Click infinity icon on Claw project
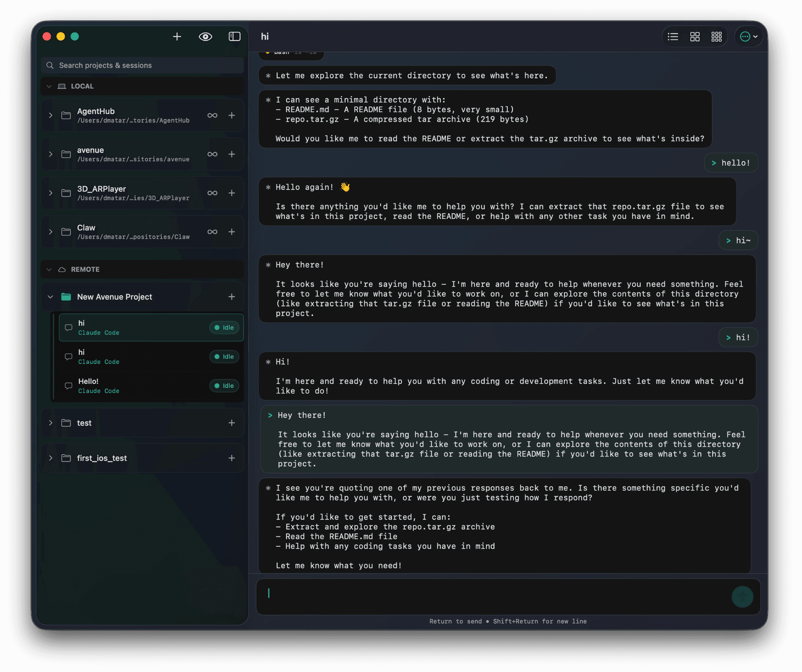Screen dimensions: 802x672 click(212, 232)
